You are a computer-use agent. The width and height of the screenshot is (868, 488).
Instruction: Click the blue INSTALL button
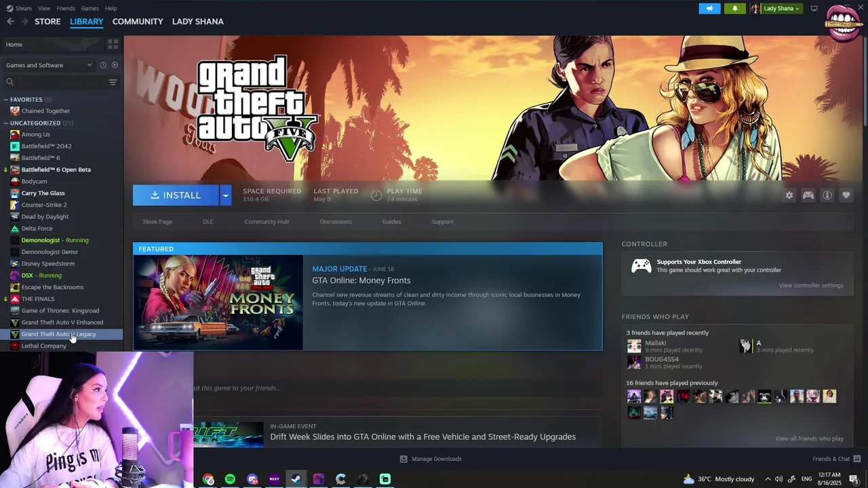(x=176, y=195)
